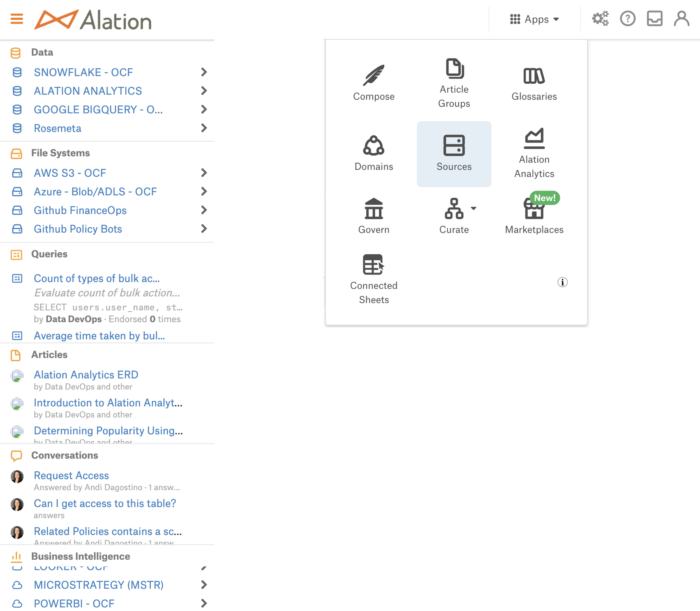
Task: Open AWS S3 - OCF file system
Action: click(x=70, y=173)
